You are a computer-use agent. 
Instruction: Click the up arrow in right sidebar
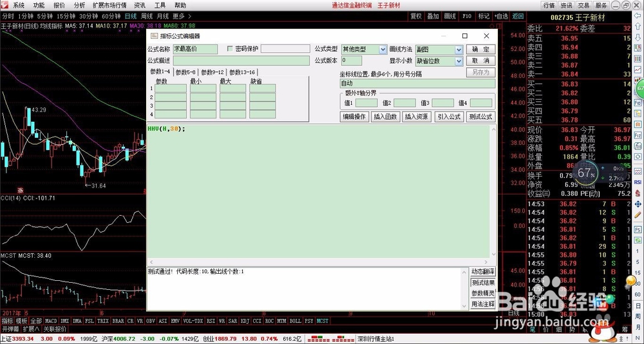(638, 26)
